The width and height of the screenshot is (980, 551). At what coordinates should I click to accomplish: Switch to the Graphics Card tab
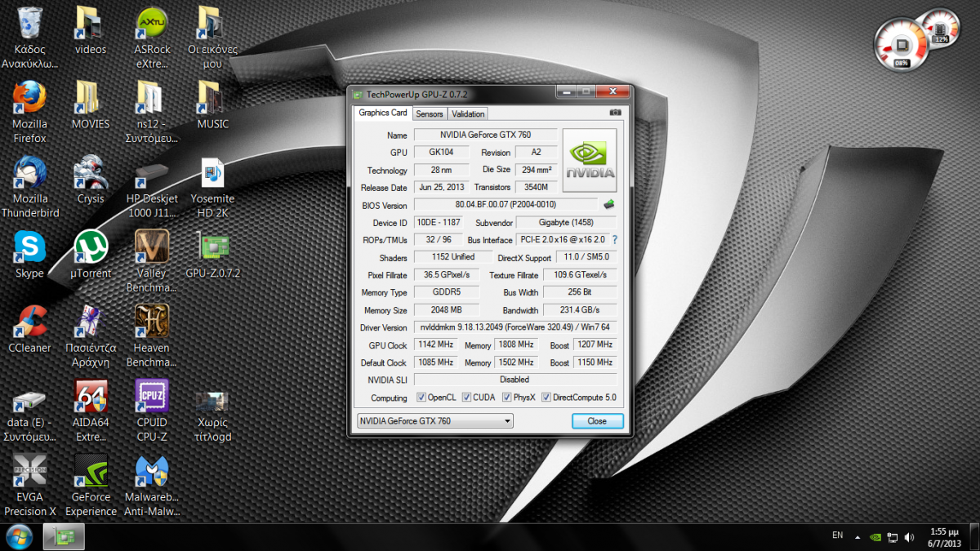coord(383,113)
